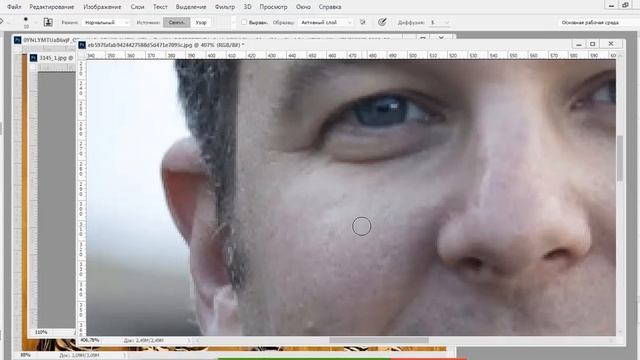Open the Clone Source panel icon
The height and width of the screenshot is (360, 640).
click(x=48, y=22)
